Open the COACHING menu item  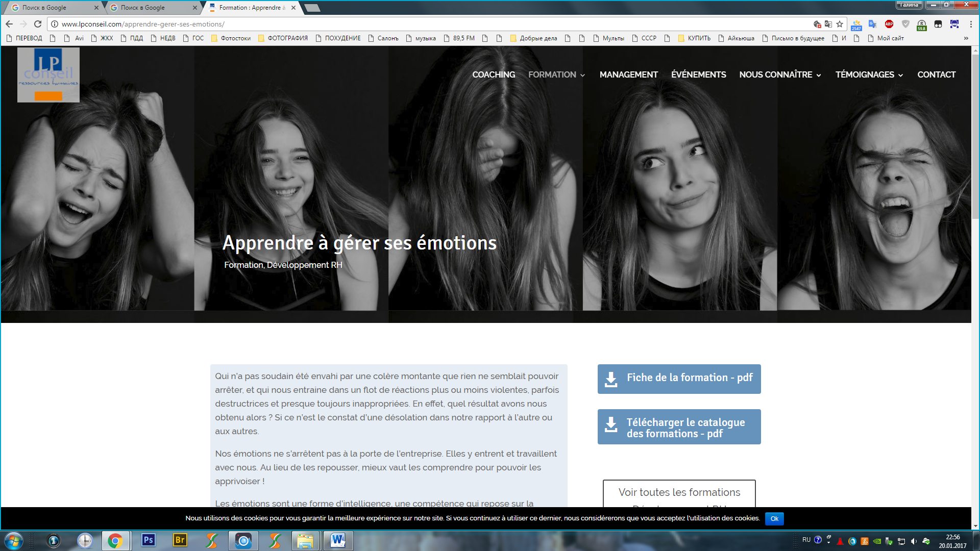[x=494, y=74]
